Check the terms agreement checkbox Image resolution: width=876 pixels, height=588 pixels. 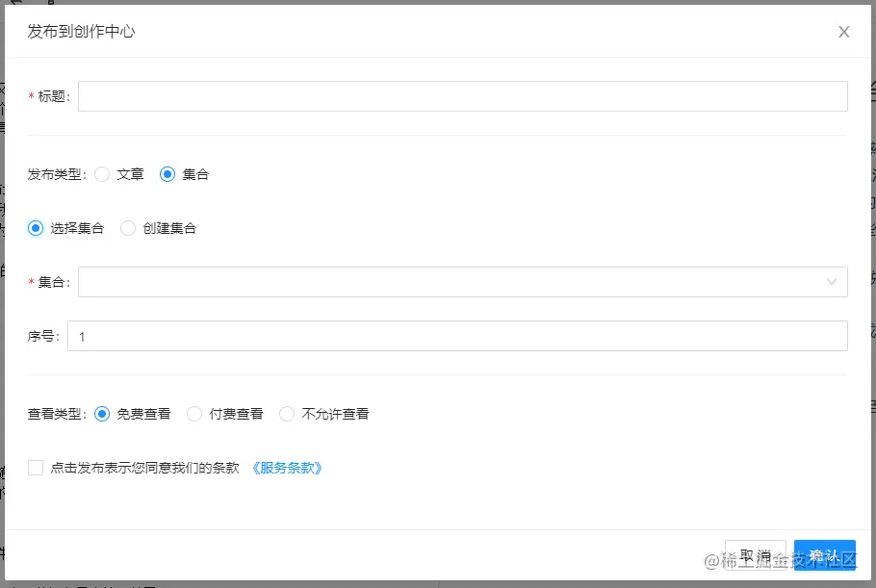(35, 467)
